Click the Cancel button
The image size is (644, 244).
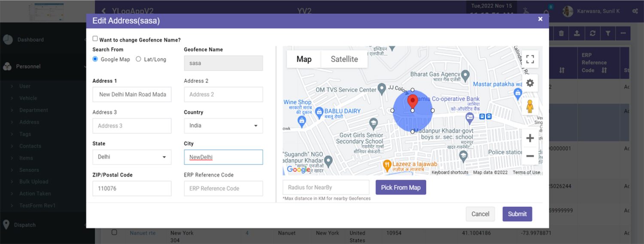point(480,214)
